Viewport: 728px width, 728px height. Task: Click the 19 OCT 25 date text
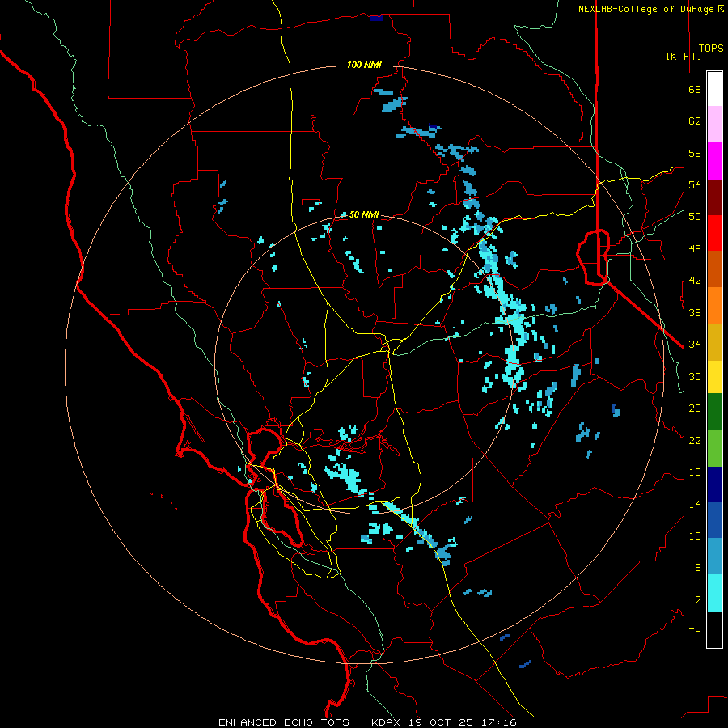coord(441,722)
